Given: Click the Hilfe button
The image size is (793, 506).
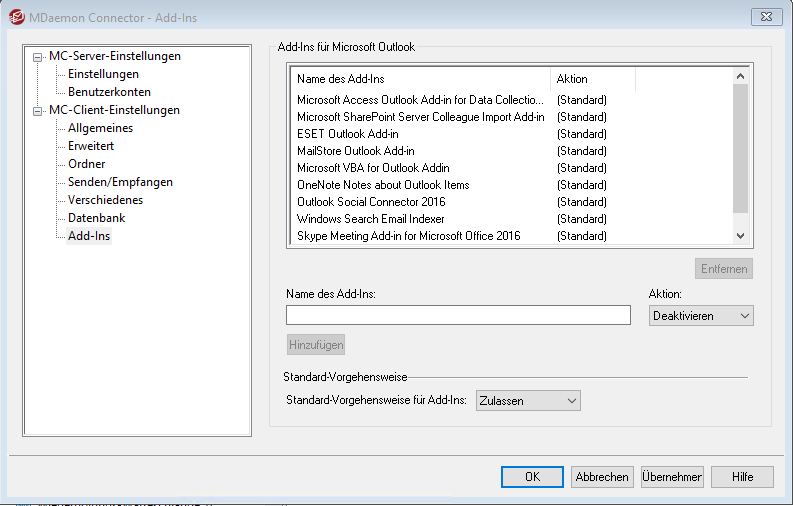Looking at the screenshot, I should click(x=742, y=477).
